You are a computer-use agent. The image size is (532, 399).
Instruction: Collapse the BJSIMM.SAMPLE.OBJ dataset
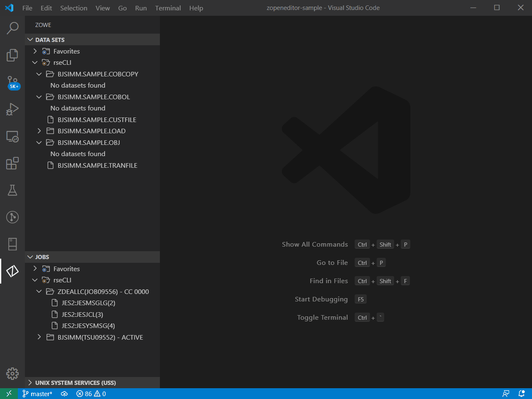point(39,142)
